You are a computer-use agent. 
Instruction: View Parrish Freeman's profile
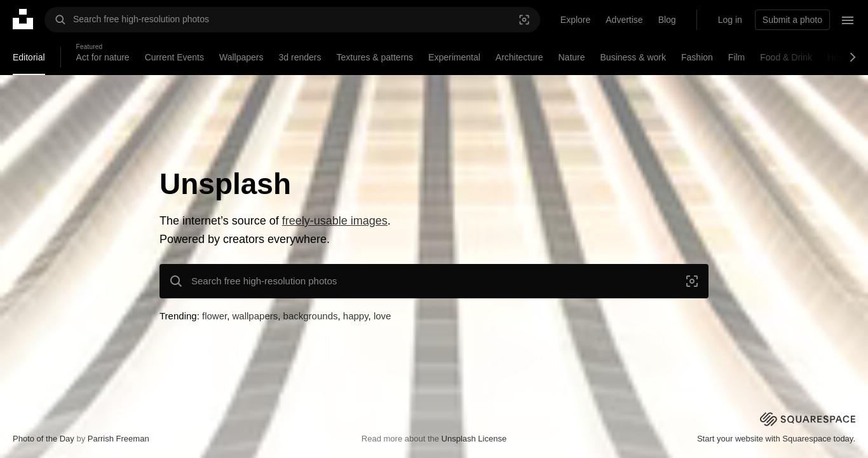tap(118, 438)
